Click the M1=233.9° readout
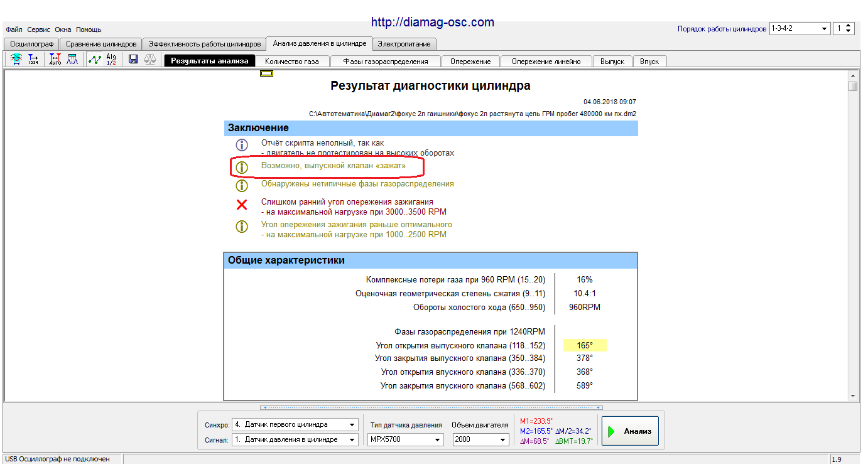Viewport: 868px width, 467px height. click(536, 421)
